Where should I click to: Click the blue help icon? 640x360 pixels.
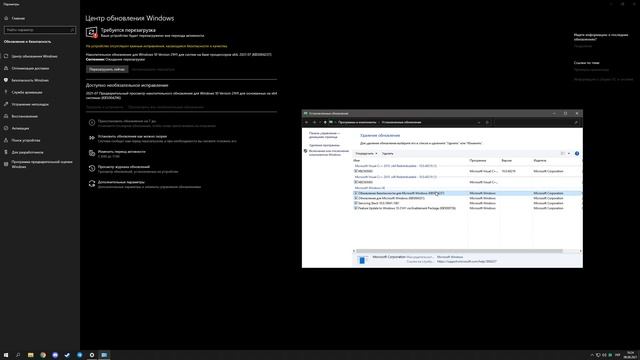tap(577, 153)
